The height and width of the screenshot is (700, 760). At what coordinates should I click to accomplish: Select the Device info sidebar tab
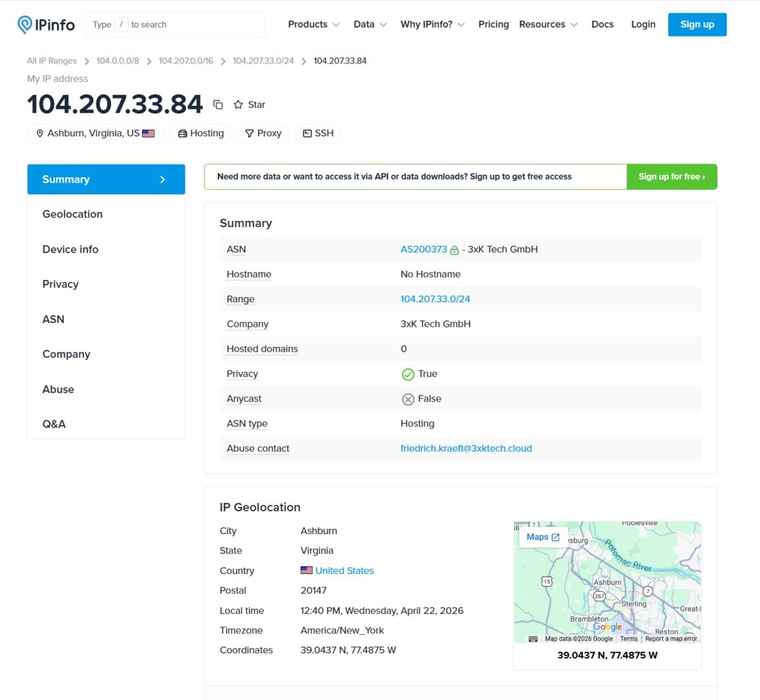[106, 250]
